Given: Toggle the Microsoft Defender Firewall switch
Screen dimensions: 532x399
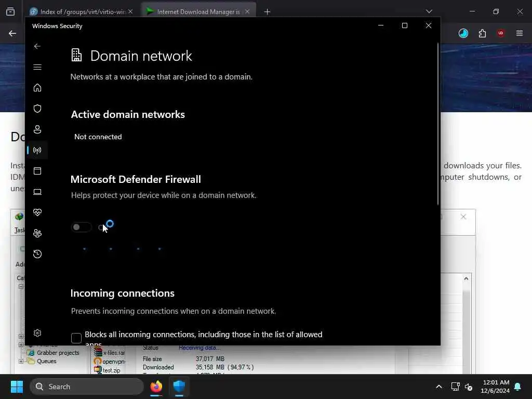Looking at the screenshot, I should pos(81,228).
